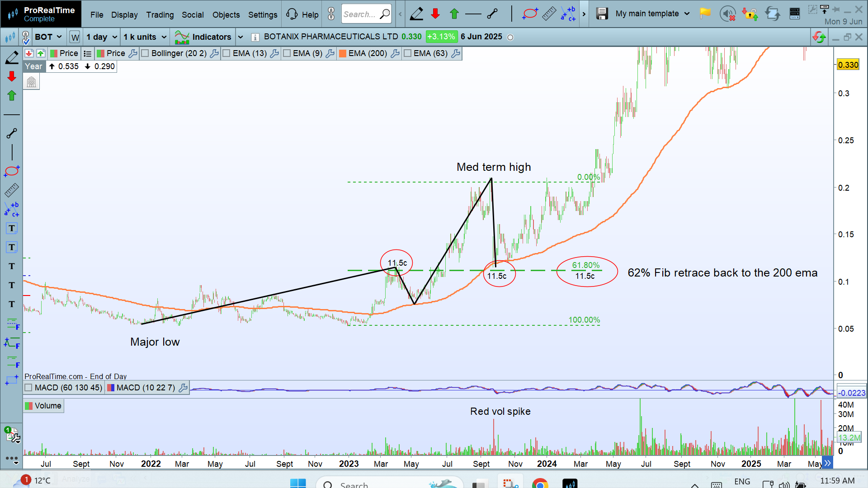The height and width of the screenshot is (488, 868).
Task: Jump to latest data double-chevron button
Action: click(x=827, y=463)
